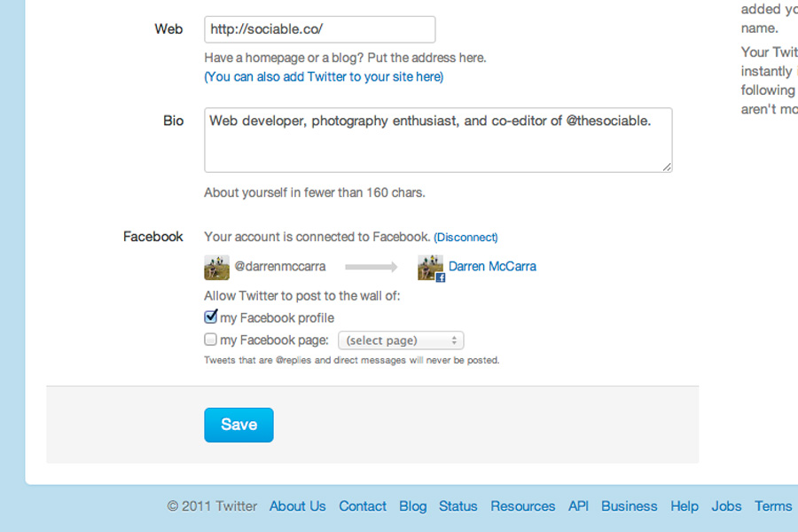Check the Status footer link

(458, 506)
